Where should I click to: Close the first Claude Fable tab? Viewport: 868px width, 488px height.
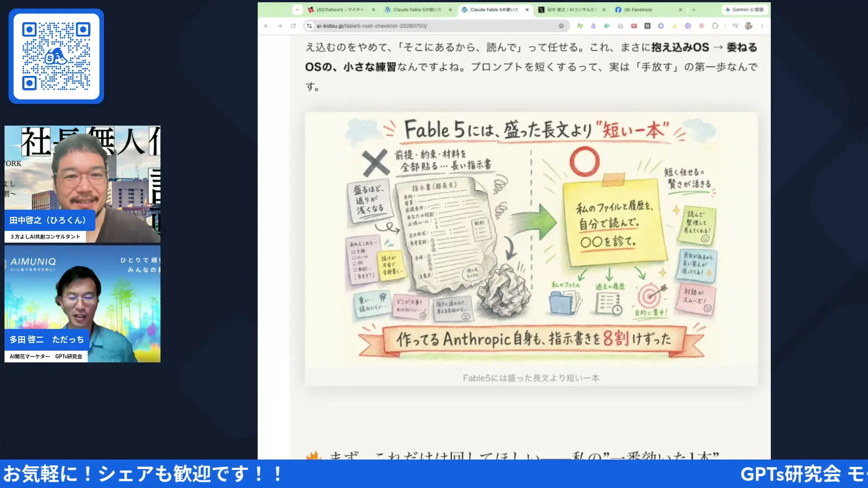[450, 9]
